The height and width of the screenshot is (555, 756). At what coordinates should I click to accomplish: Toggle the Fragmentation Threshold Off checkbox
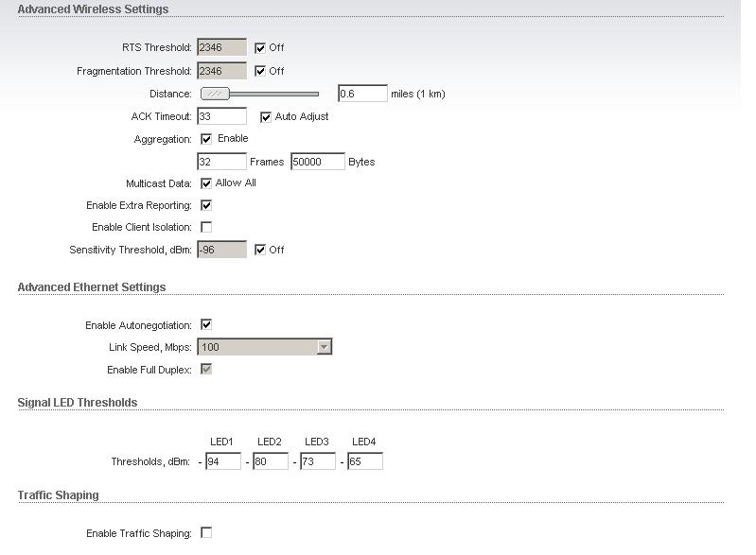pos(260,71)
